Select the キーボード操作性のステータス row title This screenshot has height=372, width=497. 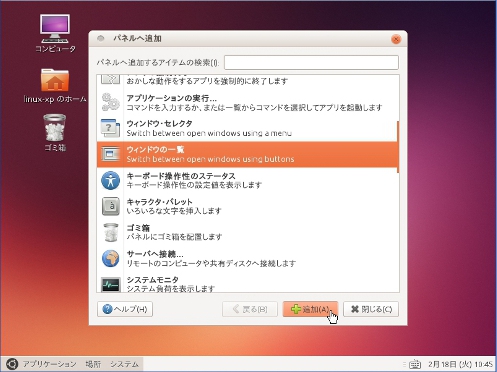181,176
